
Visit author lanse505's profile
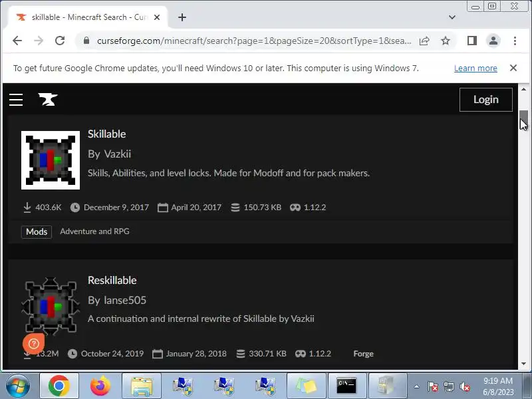(125, 301)
